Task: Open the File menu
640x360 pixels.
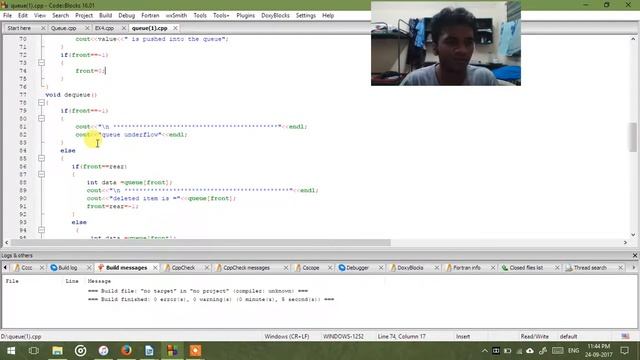Action: pos(7,16)
